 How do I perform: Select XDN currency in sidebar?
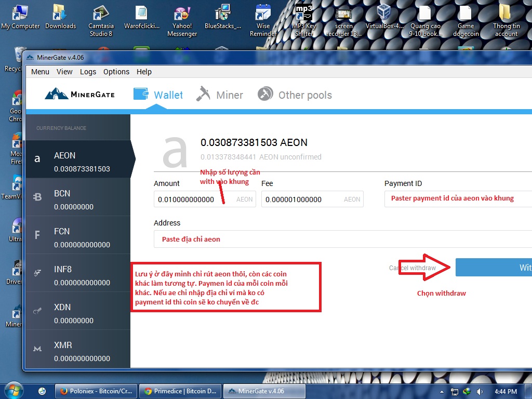(x=78, y=311)
